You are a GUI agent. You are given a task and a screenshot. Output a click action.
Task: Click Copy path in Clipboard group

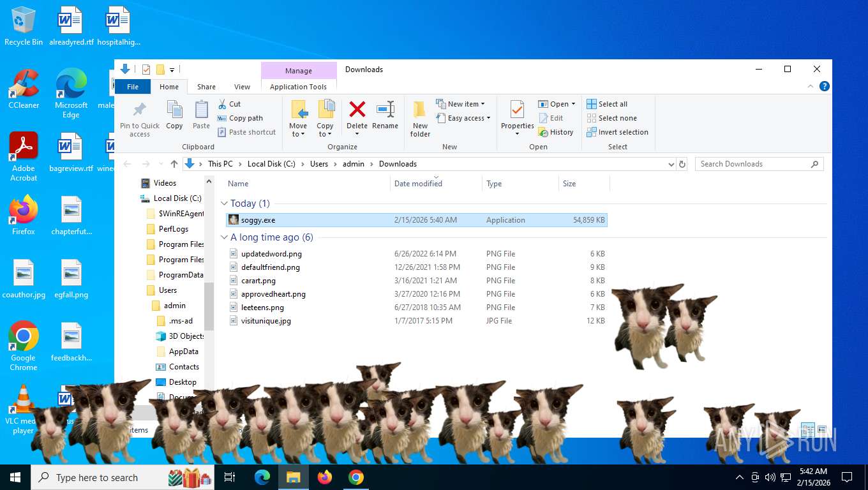[240, 118]
